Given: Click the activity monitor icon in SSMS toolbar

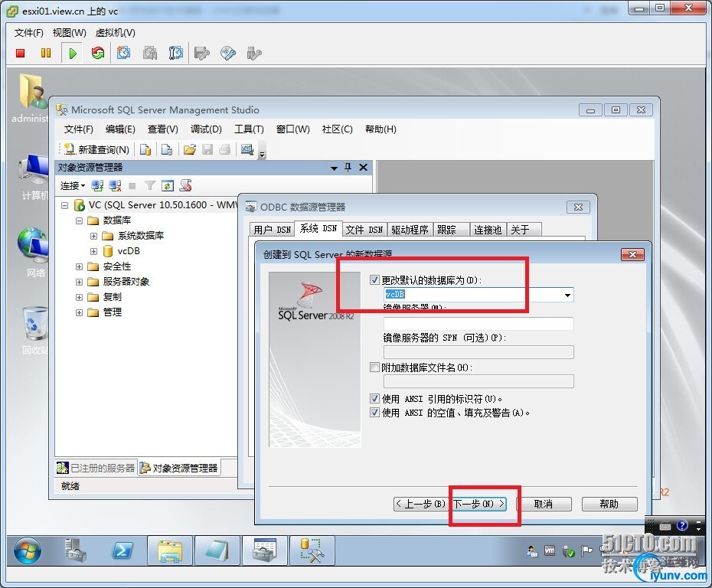Looking at the screenshot, I should [247, 149].
